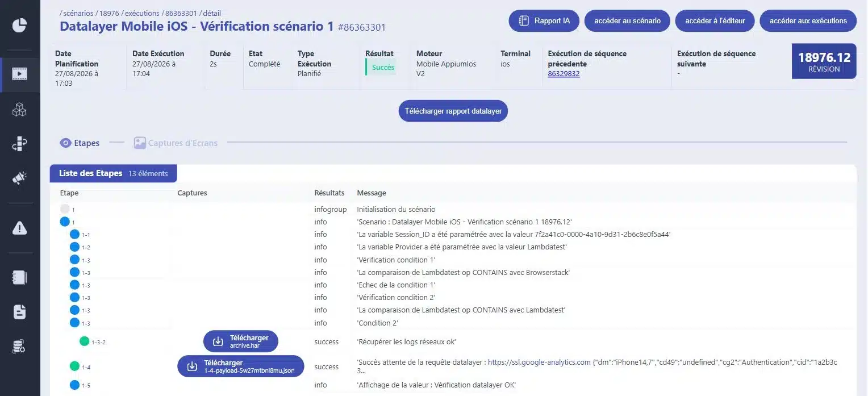The height and width of the screenshot is (396, 868).
Task: Click the blue step 1-3 Condition 2 marker
Action: 74,323
